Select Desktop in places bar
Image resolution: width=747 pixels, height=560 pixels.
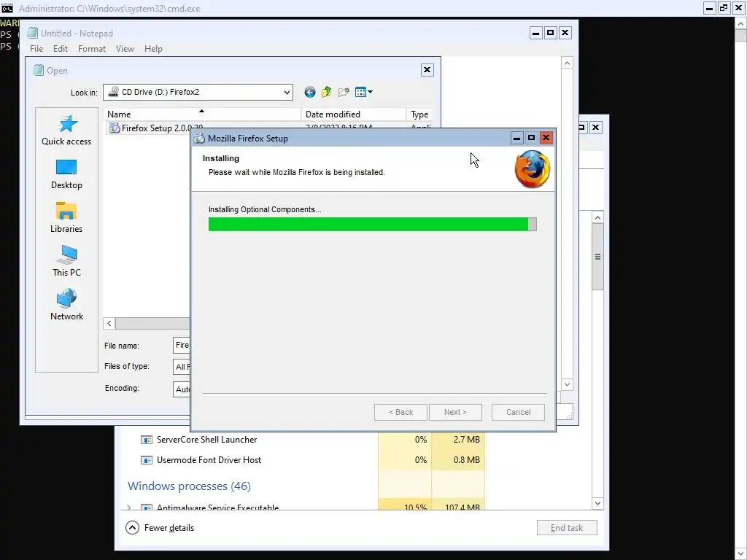[66, 174]
